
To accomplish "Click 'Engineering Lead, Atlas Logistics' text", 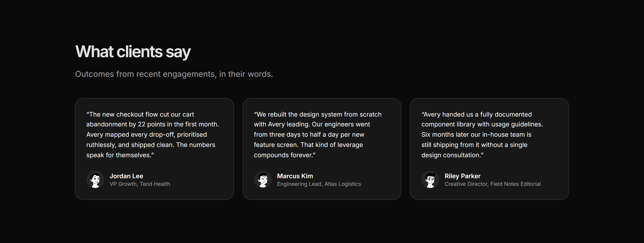I will tap(319, 184).
